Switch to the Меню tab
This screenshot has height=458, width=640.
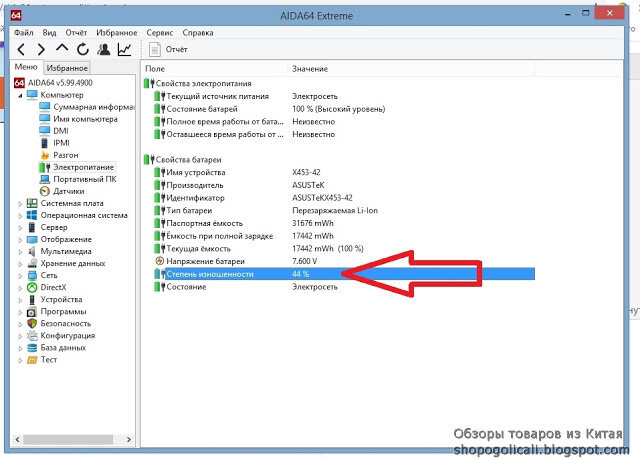(x=26, y=67)
